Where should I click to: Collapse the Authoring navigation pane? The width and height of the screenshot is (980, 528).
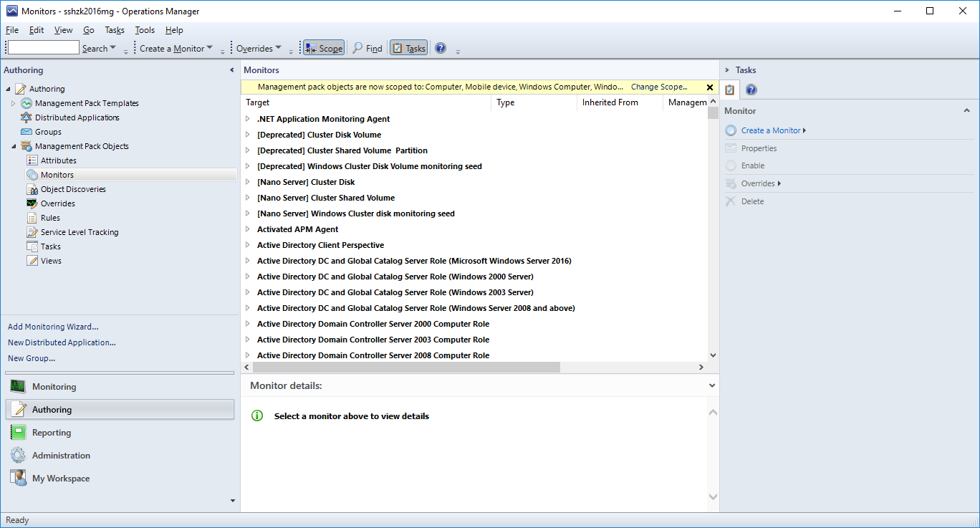[231, 70]
